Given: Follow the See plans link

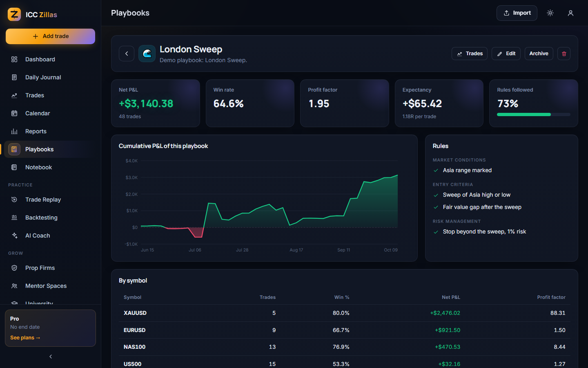Looking at the screenshot, I should (x=25, y=338).
